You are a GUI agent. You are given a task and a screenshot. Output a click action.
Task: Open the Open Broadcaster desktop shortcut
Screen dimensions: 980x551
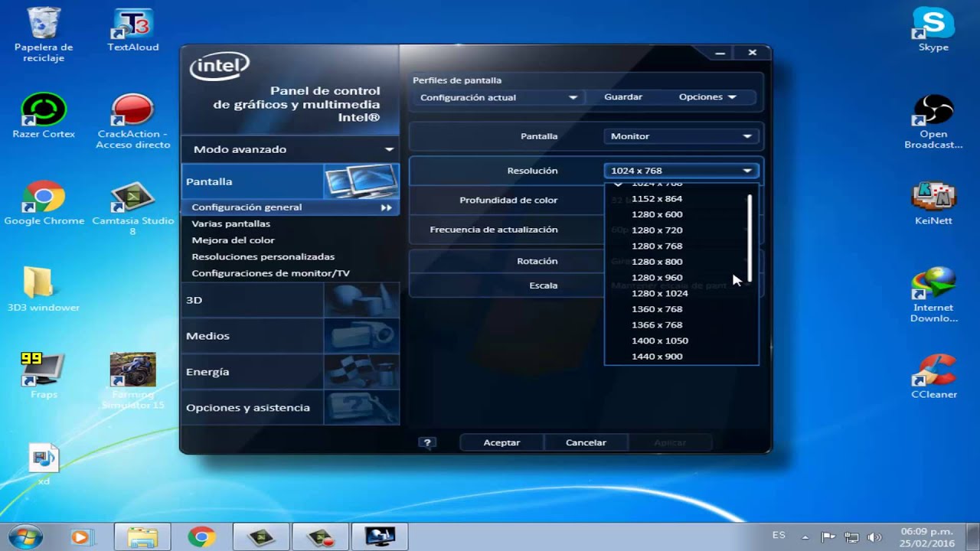pos(933,121)
